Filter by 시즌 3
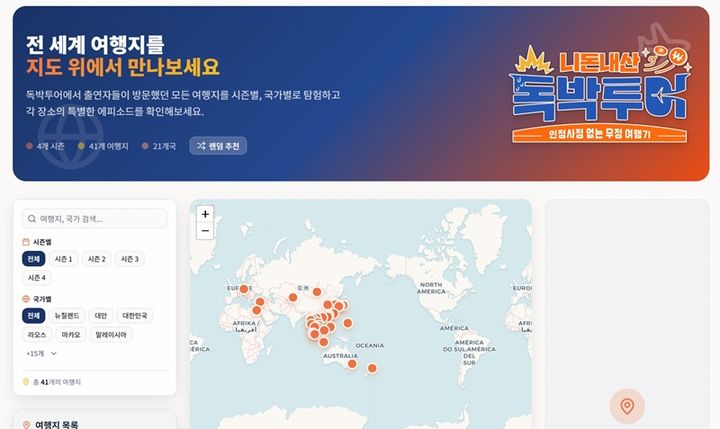720x429 pixels. [x=130, y=259]
